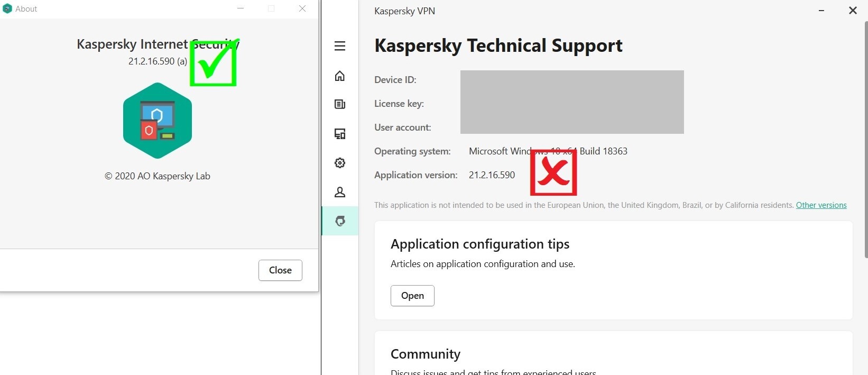Open the news sidebar icon

click(x=340, y=104)
